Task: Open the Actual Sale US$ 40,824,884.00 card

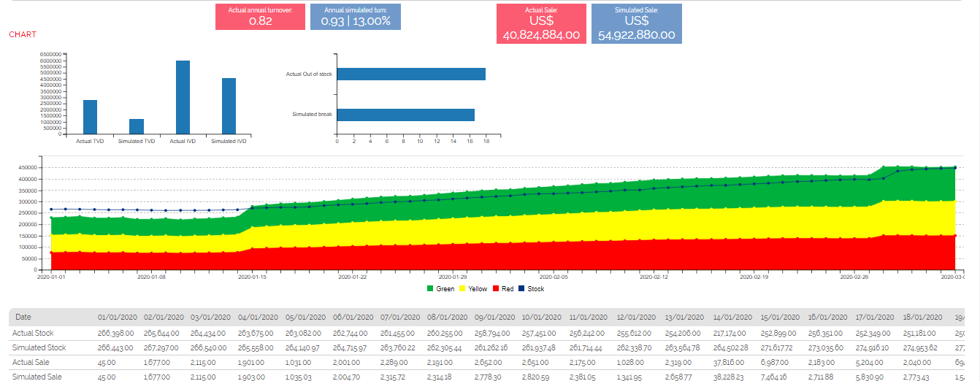Action: tap(542, 23)
